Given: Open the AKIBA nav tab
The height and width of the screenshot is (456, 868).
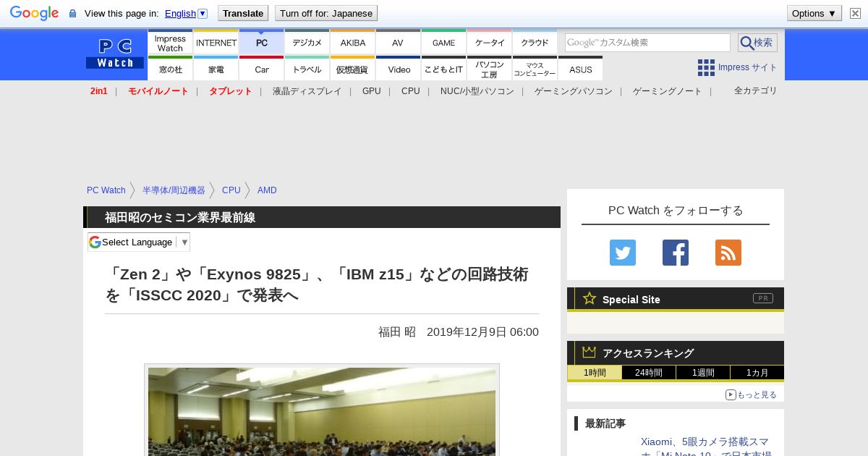Looking at the screenshot, I should click(353, 43).
